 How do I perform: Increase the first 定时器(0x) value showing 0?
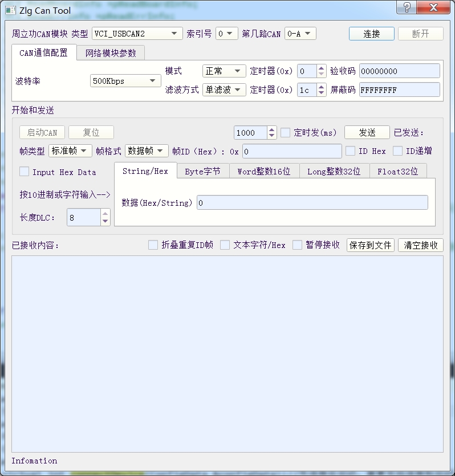321,68
